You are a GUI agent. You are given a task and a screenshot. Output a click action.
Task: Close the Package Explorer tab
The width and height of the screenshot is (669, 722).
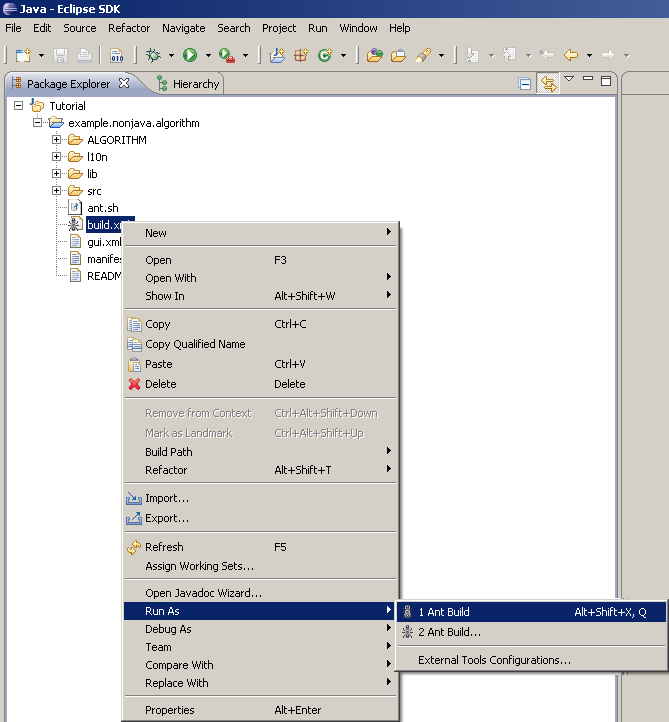[x=124, y=83]
